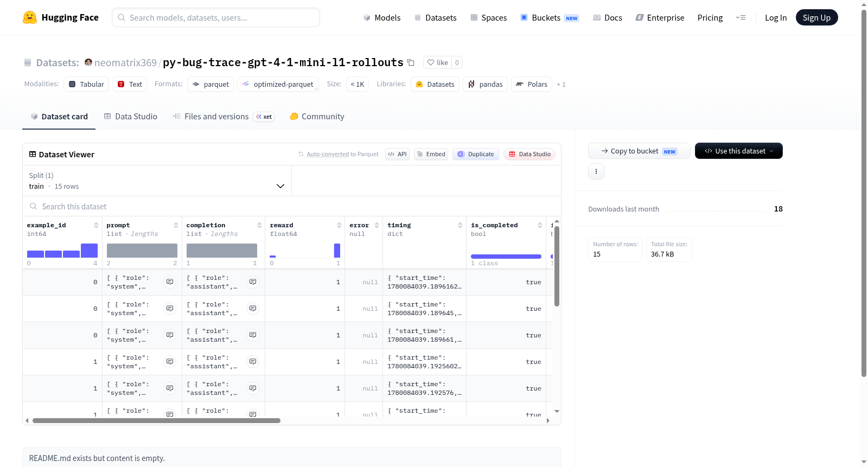
Task: Open the API button
Action: pyautogui.click(x=397, y=154)
